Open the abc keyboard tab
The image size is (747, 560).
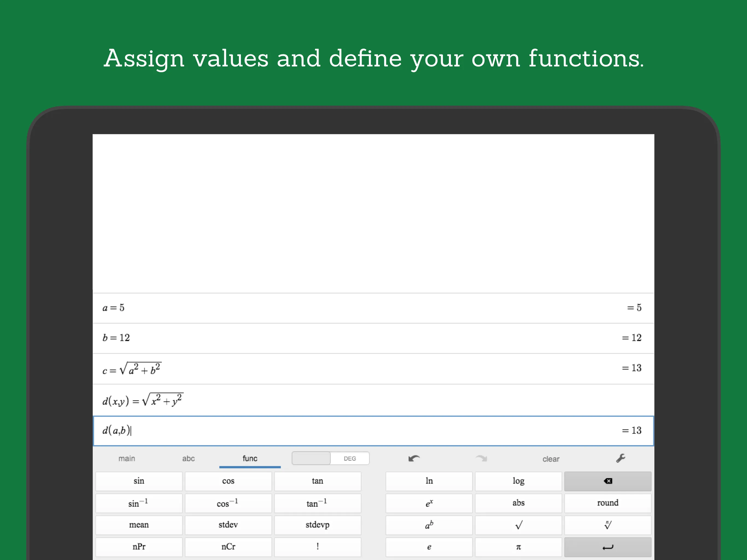point(188,458)
